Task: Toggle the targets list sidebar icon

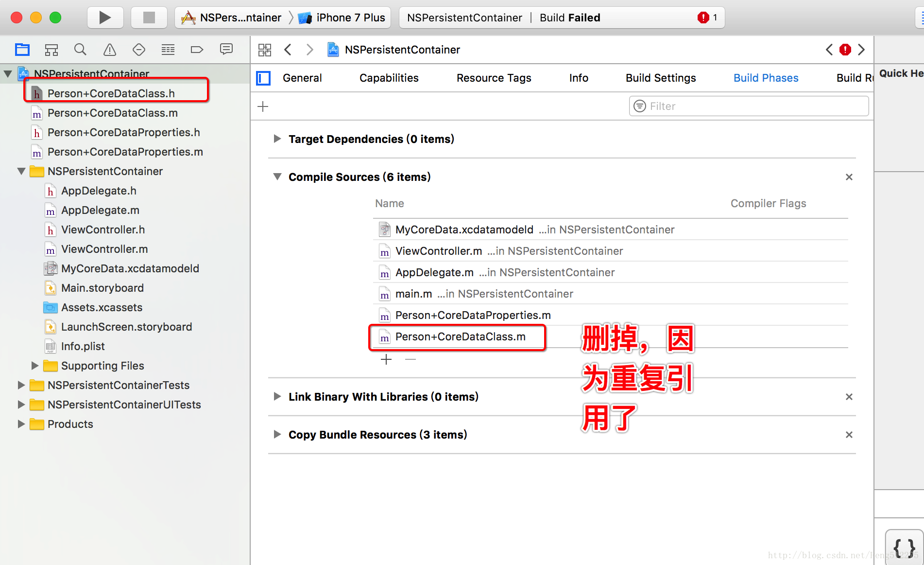Action: tap(263, 78)
